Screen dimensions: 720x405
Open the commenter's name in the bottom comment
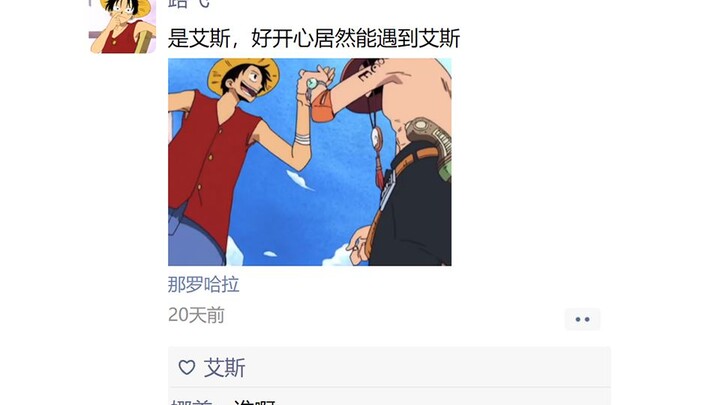tap(192, 402)
